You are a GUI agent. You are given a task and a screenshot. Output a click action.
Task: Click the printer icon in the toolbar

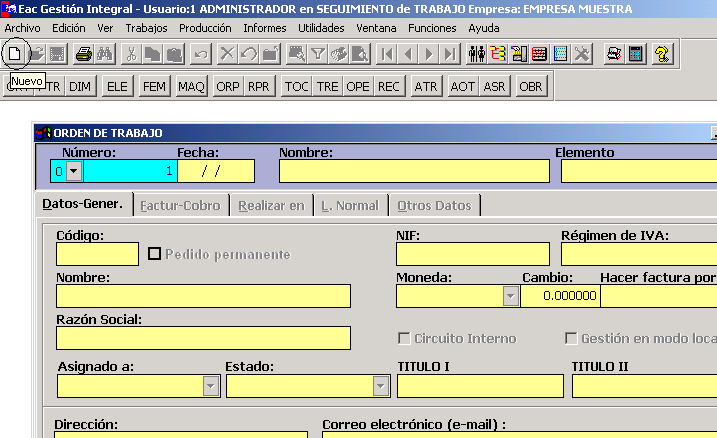[x=84, y=54]
